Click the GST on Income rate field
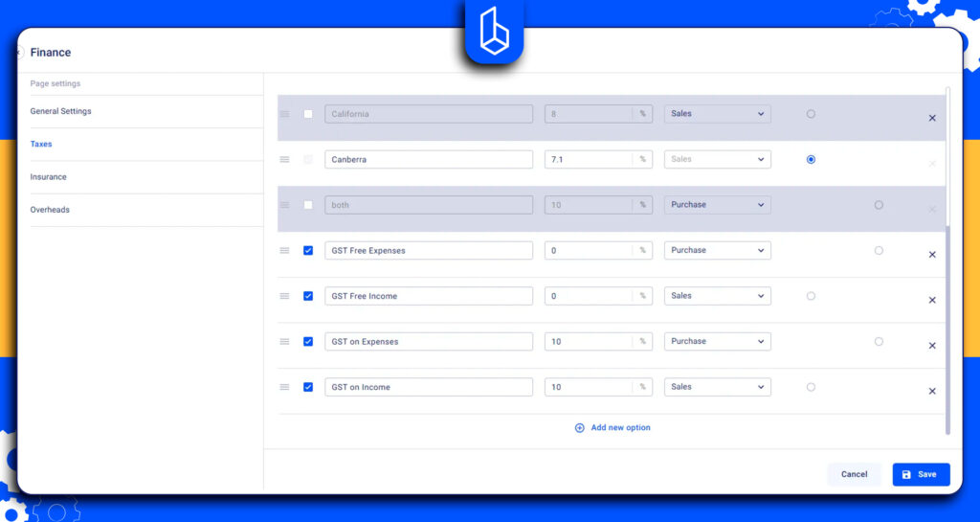 coord(598,388)
